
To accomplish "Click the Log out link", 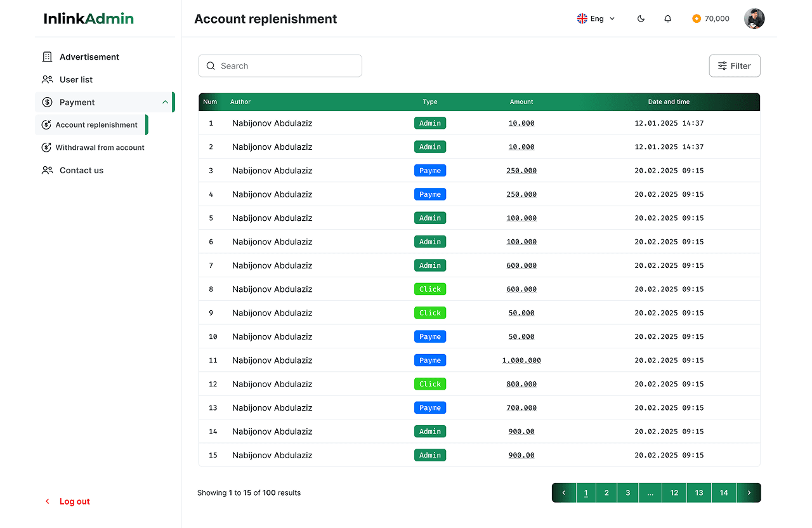I will (74, 501).
